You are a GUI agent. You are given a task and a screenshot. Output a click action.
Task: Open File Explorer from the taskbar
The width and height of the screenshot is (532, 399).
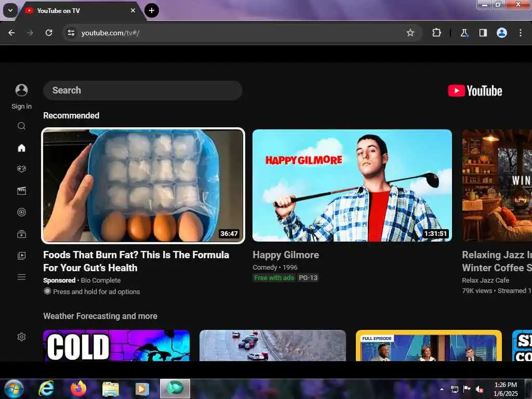(111, 389)
